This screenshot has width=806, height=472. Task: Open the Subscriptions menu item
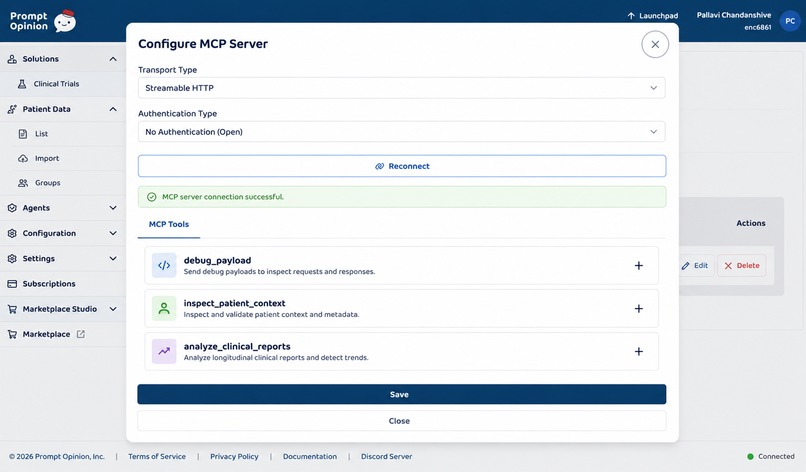pyautogui.click(x=63, y=284)
